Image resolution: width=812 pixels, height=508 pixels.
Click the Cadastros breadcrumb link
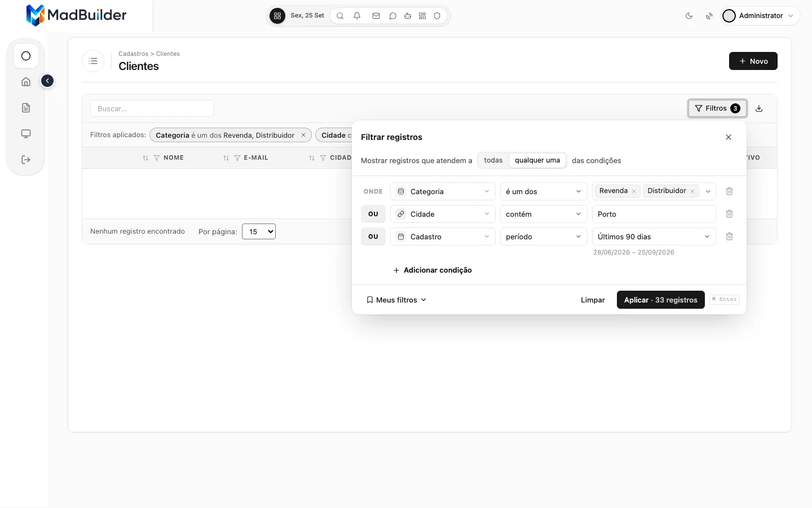click(133, 54)
